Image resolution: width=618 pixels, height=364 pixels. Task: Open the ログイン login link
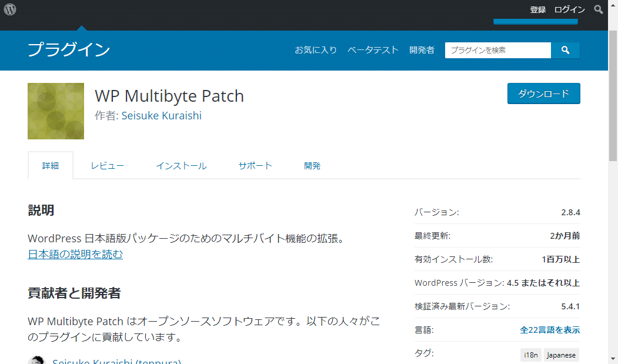coord(570,9)
